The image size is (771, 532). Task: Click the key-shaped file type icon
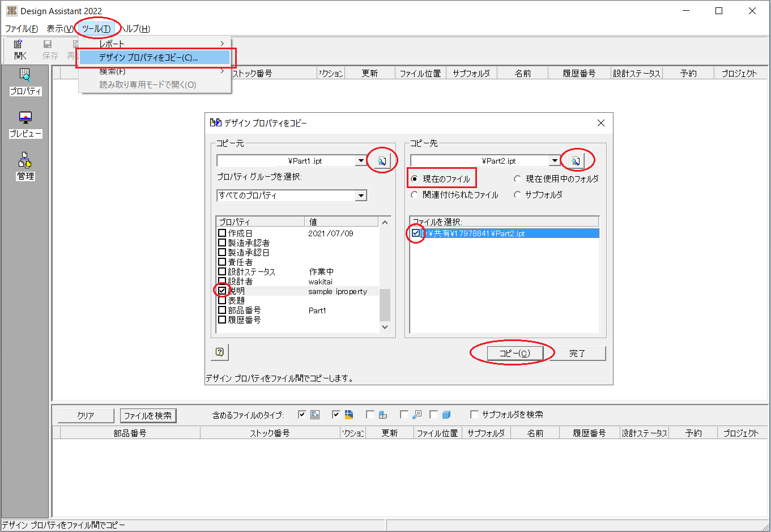coord(417,415)
